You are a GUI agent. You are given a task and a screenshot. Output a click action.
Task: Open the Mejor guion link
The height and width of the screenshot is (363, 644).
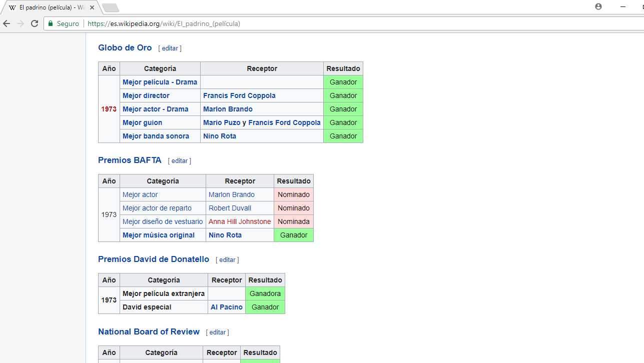(142, 122)
